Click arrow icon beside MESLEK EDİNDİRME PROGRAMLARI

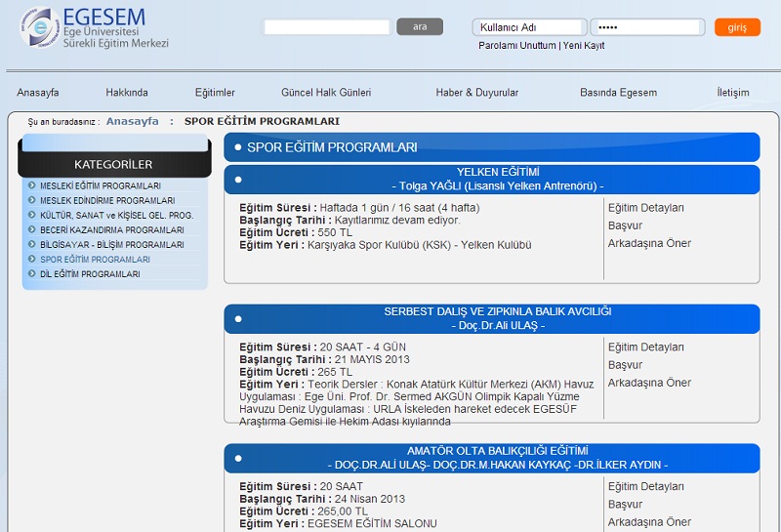32,200
